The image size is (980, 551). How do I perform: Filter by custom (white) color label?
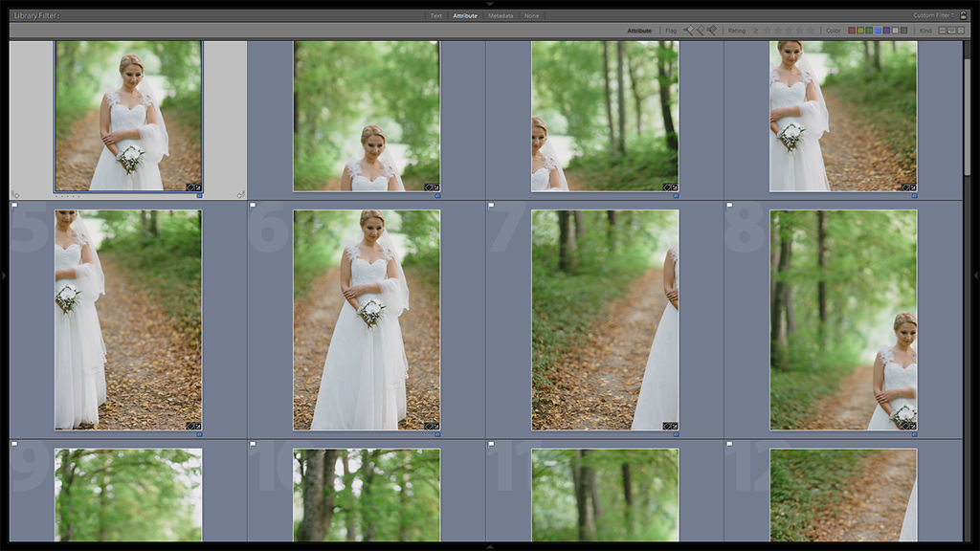[x=895, y=30]
